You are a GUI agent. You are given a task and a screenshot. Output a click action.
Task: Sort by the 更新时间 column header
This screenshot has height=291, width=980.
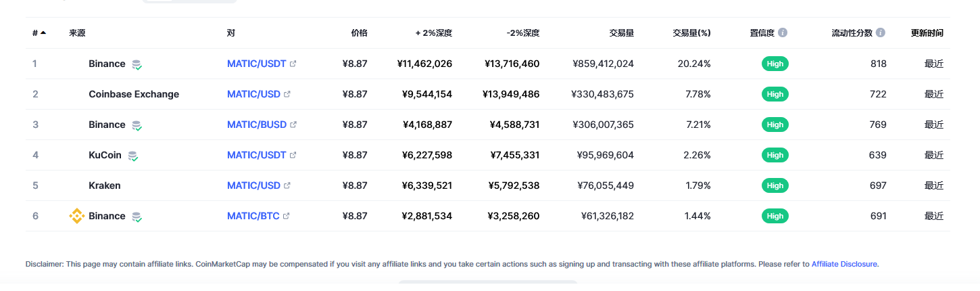pyautogui.click(x=927, y=32)
